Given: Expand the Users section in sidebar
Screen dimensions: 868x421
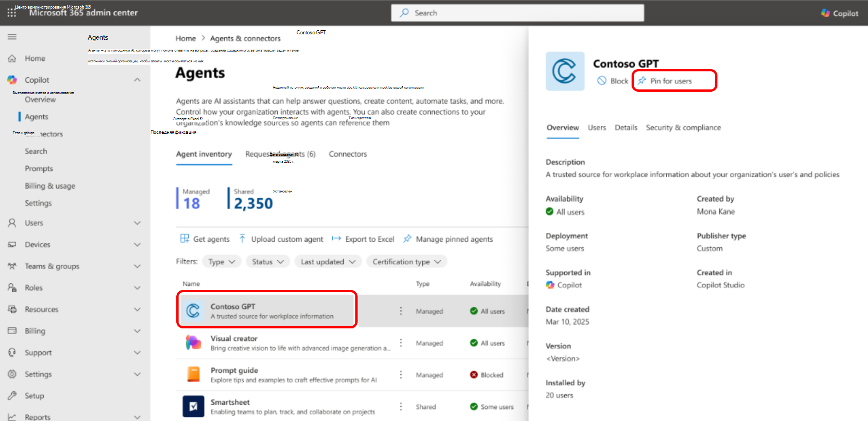Looking at the screenshot, I should click(137, 223).
